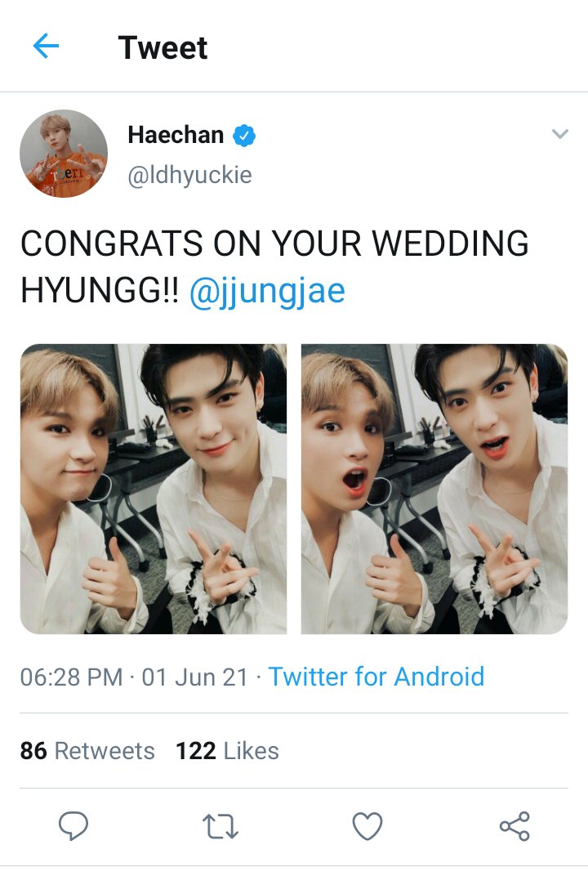View the 122 Likes list
Image resolution: width=588 pixels, height=876 pixels.
pos(227,751)
